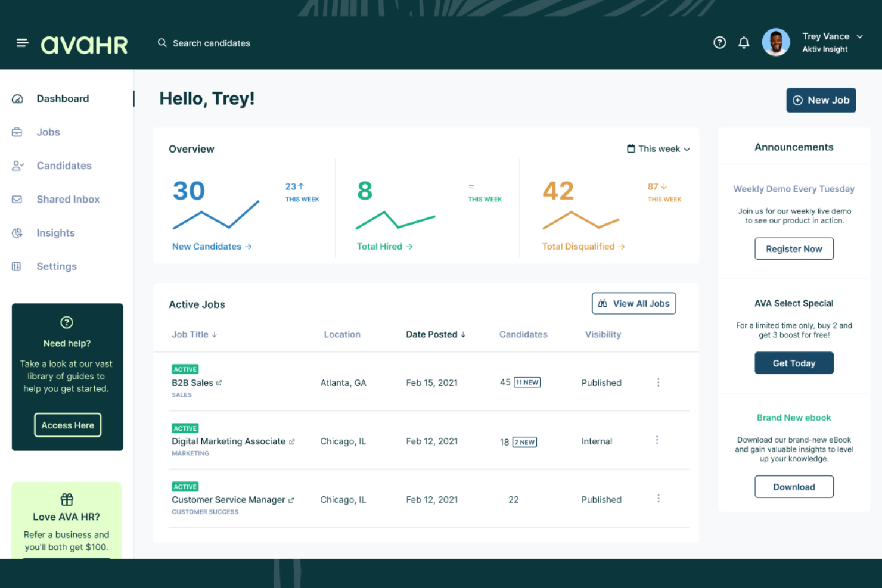
Task: Click the help question mark icon
Action: click(x=719, y=42)
